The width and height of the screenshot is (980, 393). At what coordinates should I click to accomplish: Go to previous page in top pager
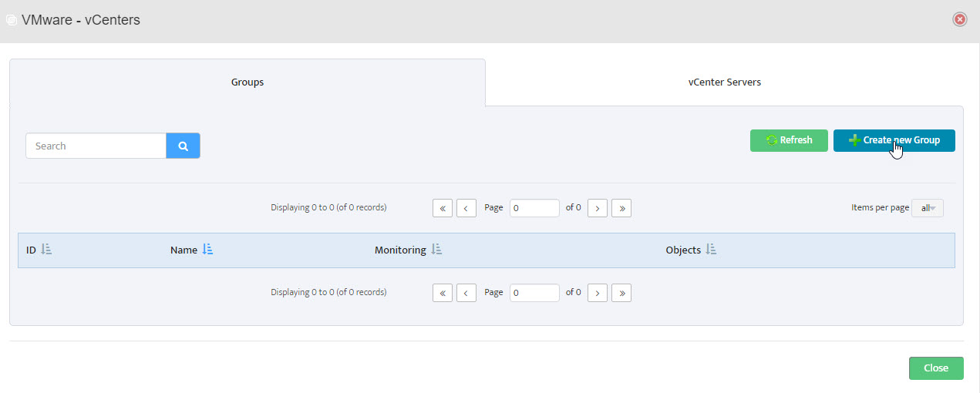466,208
